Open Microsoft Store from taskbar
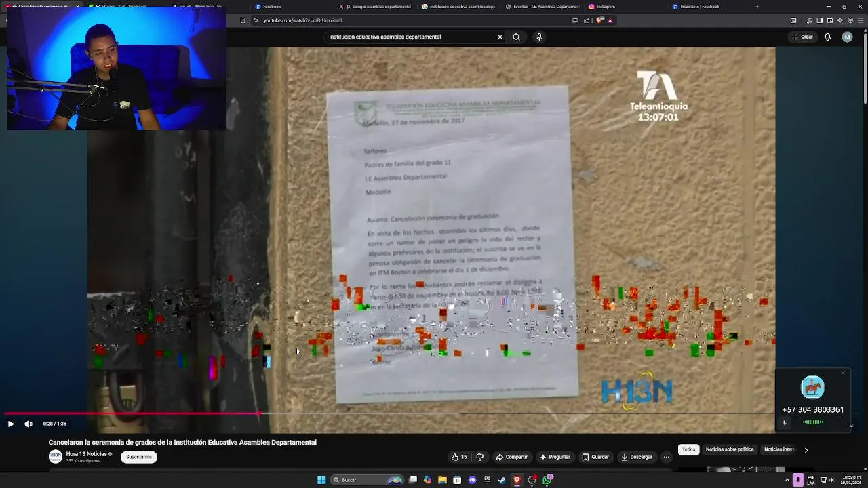The image size is (868, 488). 457,480
